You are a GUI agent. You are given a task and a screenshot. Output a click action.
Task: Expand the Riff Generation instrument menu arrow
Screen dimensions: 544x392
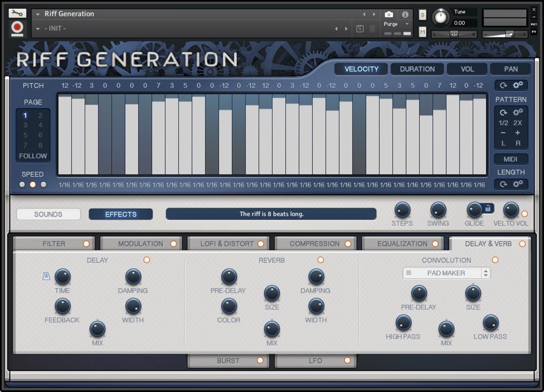click(x=38, y=14)
